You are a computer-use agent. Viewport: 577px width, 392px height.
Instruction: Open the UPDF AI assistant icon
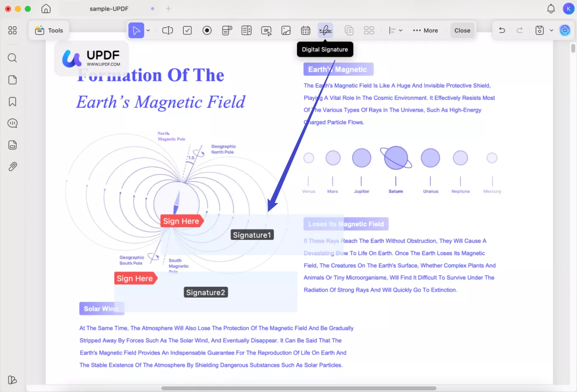click(x=565, y=30)
